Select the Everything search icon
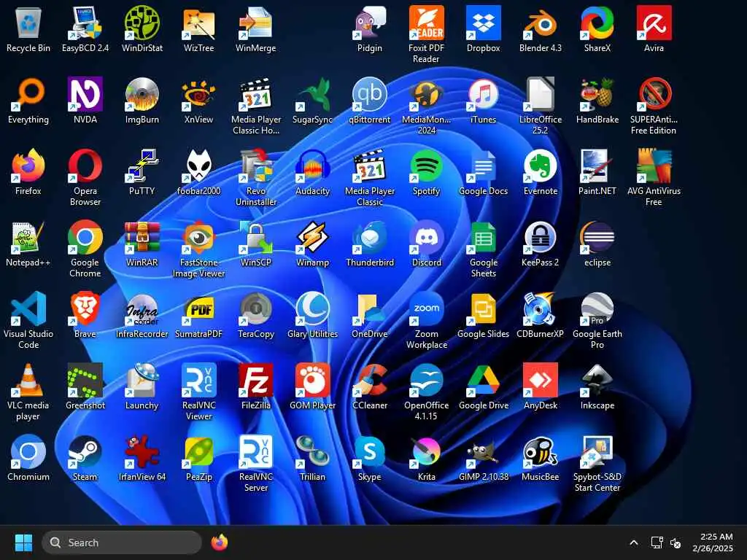Image resolution: width=747 pixels, height=560 pixels. point(28,94)
